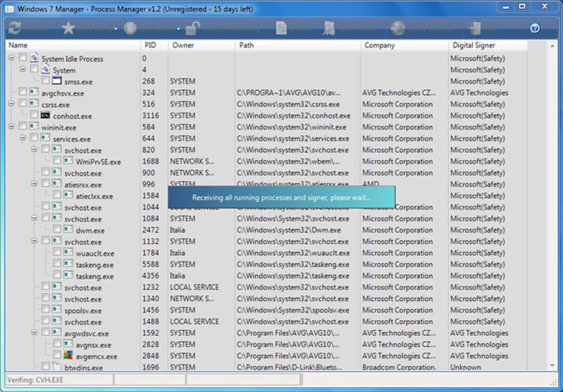Click the wininit.exe process icon
This screenshot has height=392, width=563.
[x=34, y=126]
